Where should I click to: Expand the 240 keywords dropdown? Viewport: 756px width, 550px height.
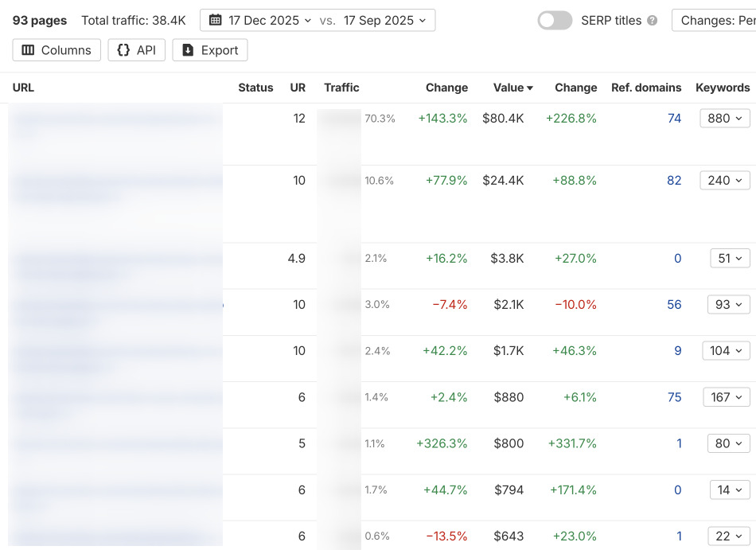pyautogui.click(x=724, y=181)
